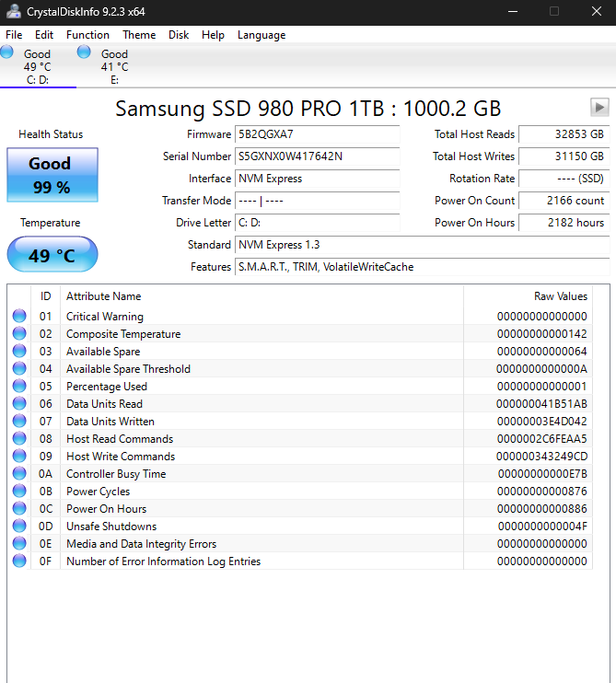Select the Critical Warning attribute name
The width and height of the screenshot is (616, 683).
click(x=105, y=317)
